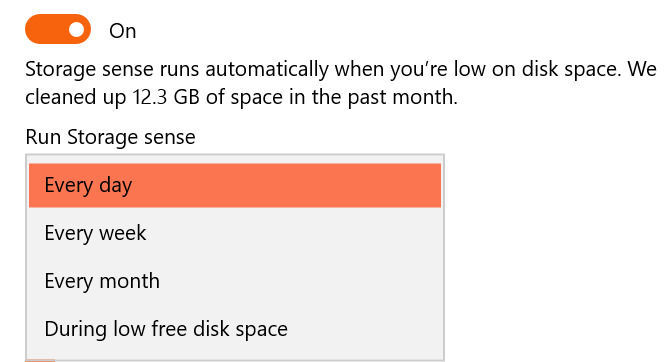Click the "Run Storage sense" label
669x362 pixels.
[x=110, y=137]
